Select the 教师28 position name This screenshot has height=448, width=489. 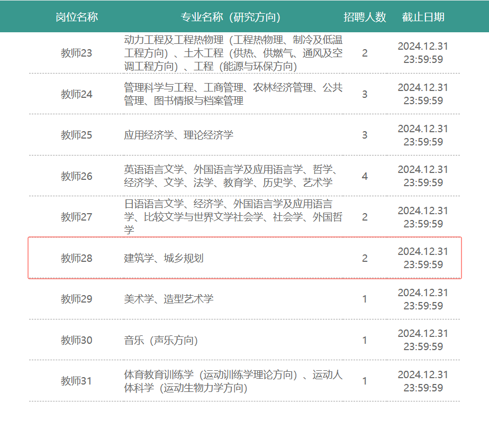coord(76,258)
